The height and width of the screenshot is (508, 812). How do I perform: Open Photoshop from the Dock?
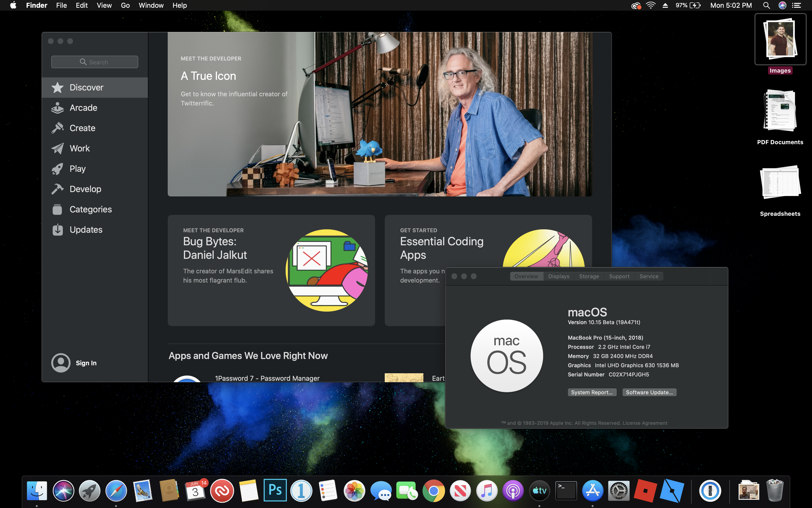coord(275,491)
